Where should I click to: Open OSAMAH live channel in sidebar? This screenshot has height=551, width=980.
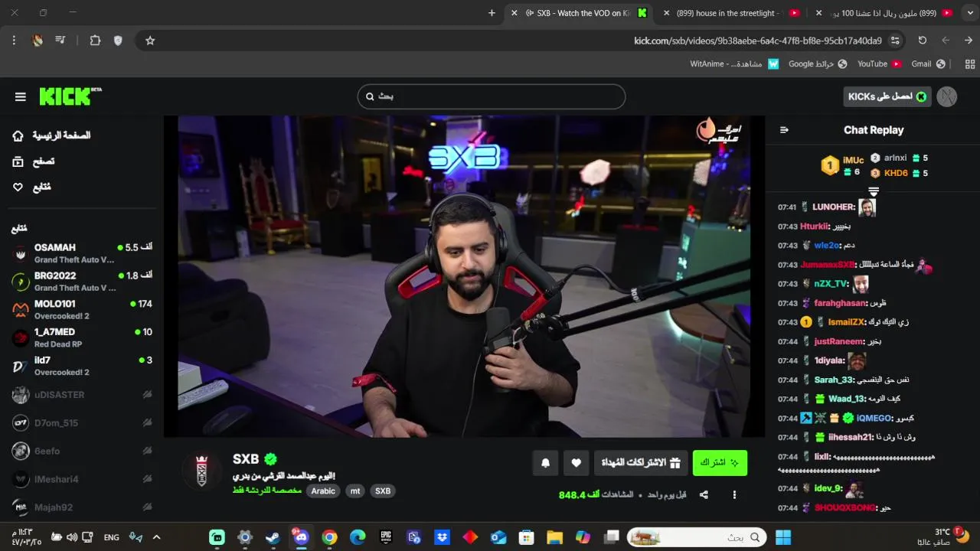[x=82, y=253]
